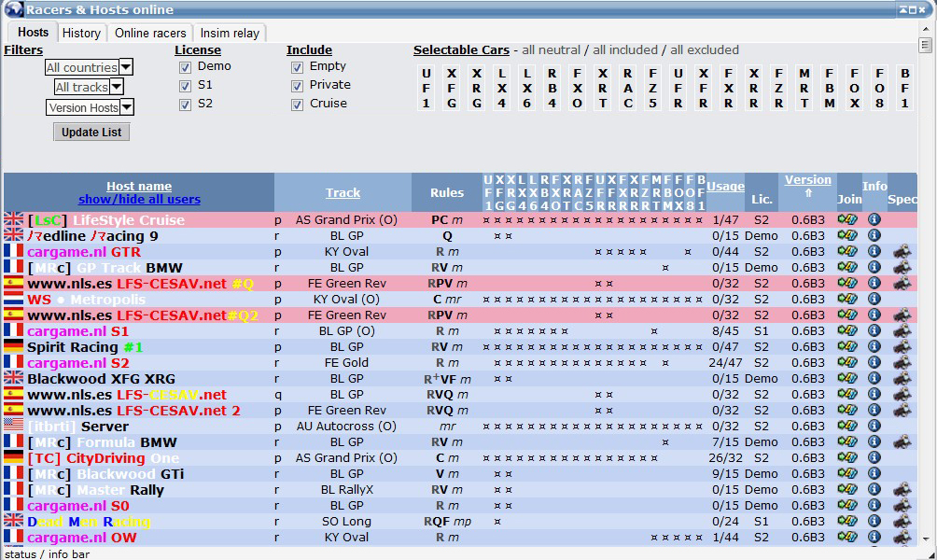
Task: Join the Spirit Racing #1 host
Action: point(847,346)
